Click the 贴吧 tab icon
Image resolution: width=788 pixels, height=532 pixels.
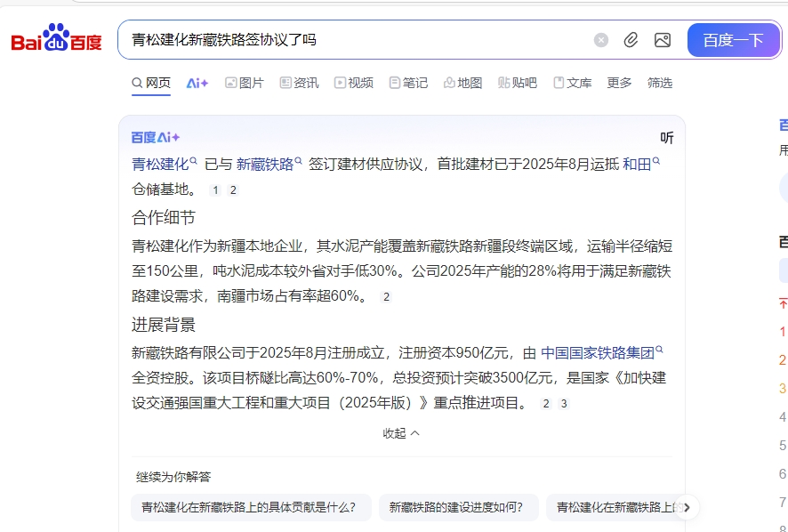tap(504, 83)
